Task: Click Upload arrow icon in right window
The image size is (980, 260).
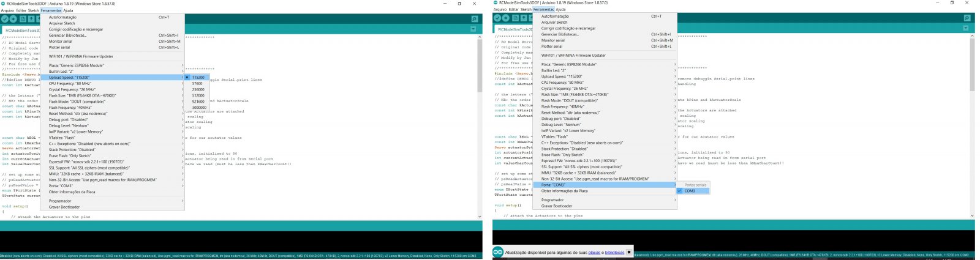Action: coord(506,18)
